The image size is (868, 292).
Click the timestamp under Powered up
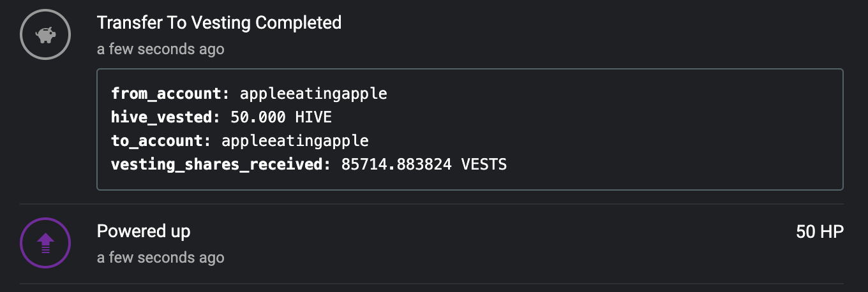tap(161, 258)
